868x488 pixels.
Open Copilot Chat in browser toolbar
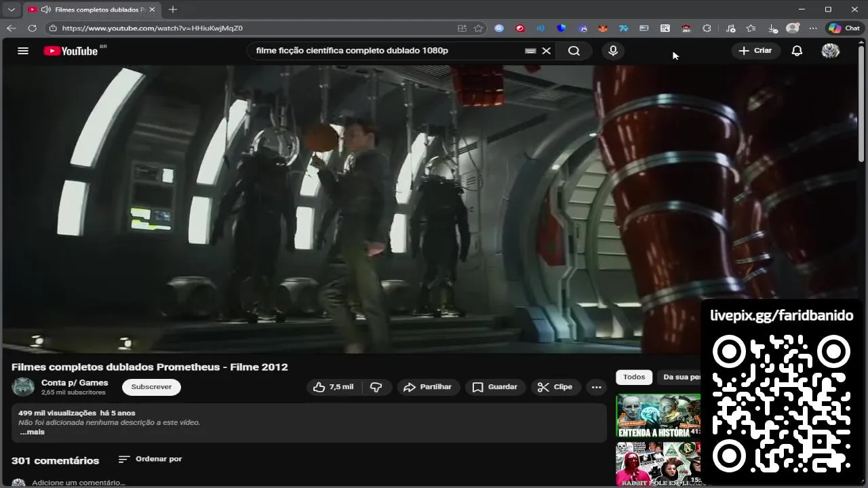click(844, 28)
